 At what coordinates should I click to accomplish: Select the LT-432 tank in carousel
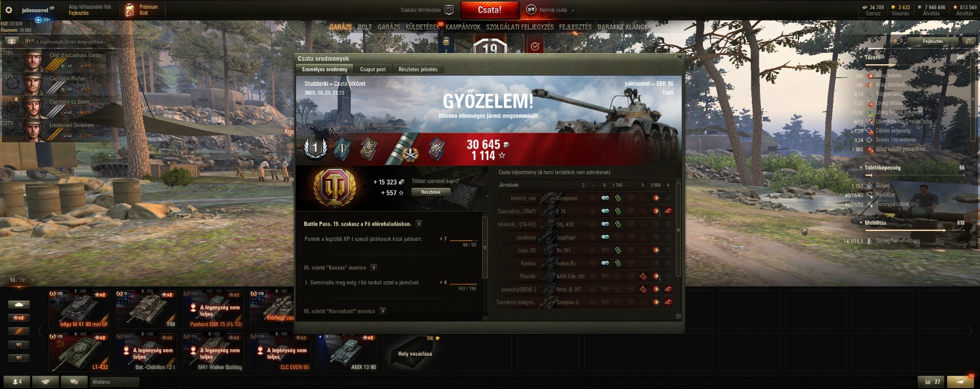coord(79,352)
